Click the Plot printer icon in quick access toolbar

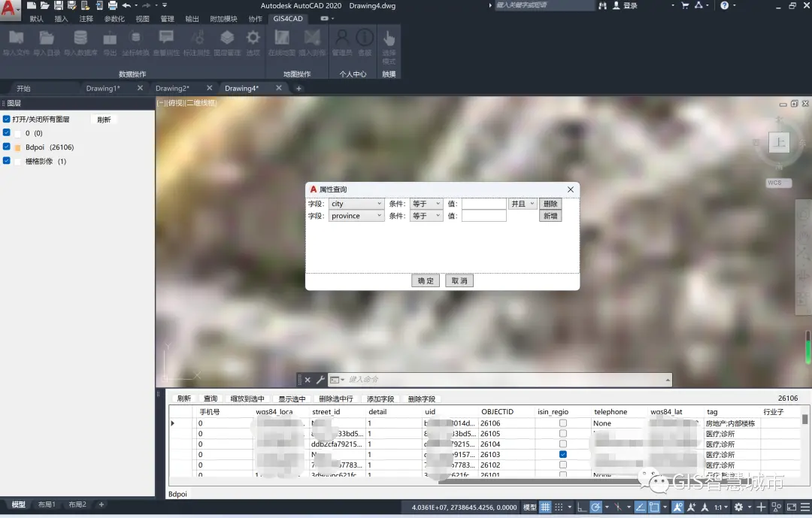point(112,5)
